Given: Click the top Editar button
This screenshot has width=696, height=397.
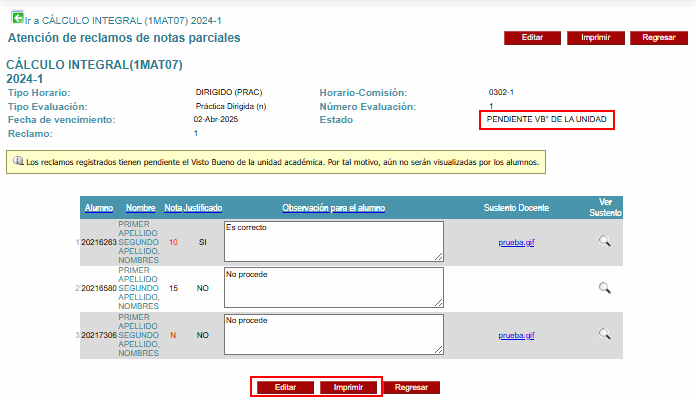Looking at the screenshot, I should click(x=532, y=38).
